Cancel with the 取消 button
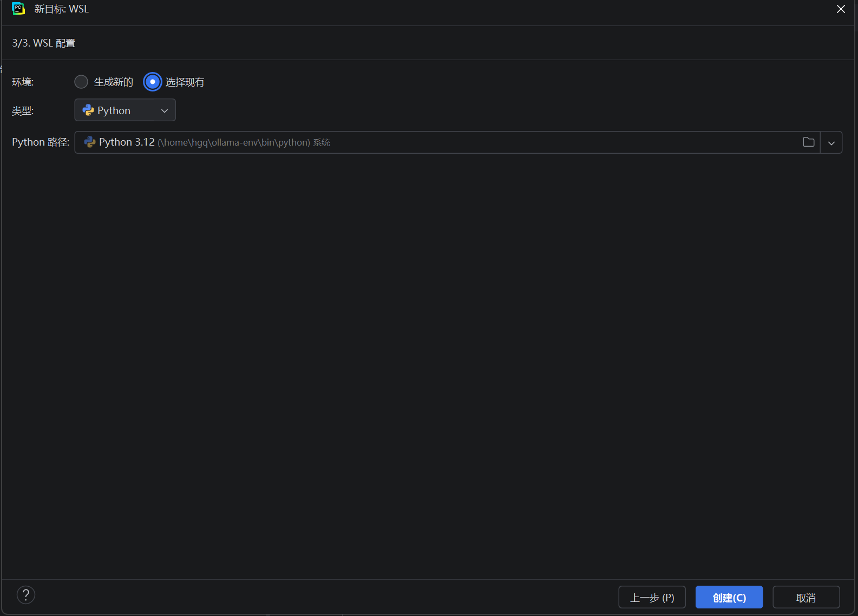 [806, 598]
